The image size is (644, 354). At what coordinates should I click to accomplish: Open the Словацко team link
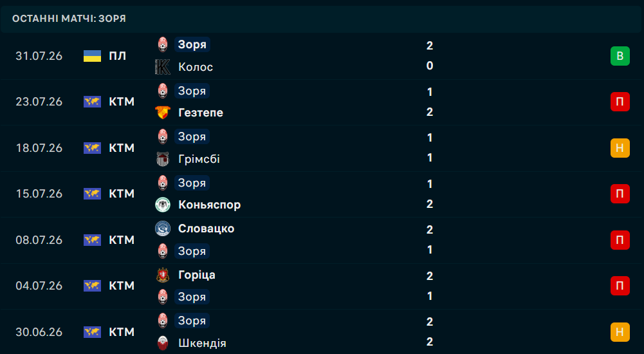[206, 228]
